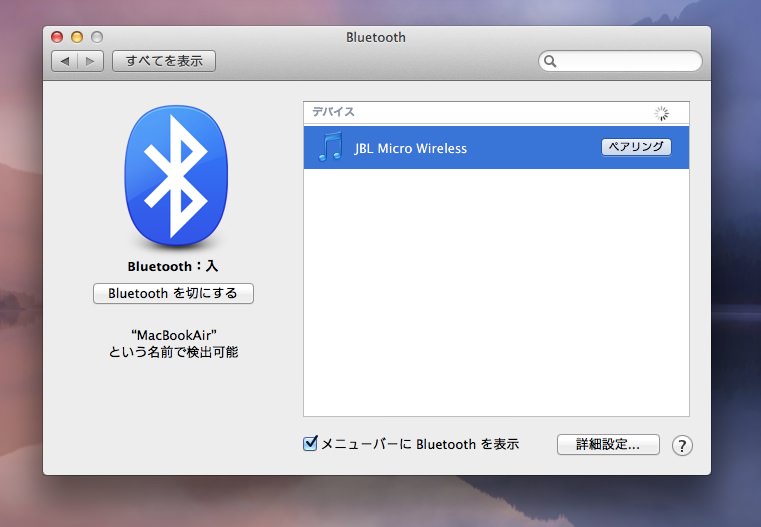761x527 pixels.
Task: Focus the search input field
Action: coord(620,61)
